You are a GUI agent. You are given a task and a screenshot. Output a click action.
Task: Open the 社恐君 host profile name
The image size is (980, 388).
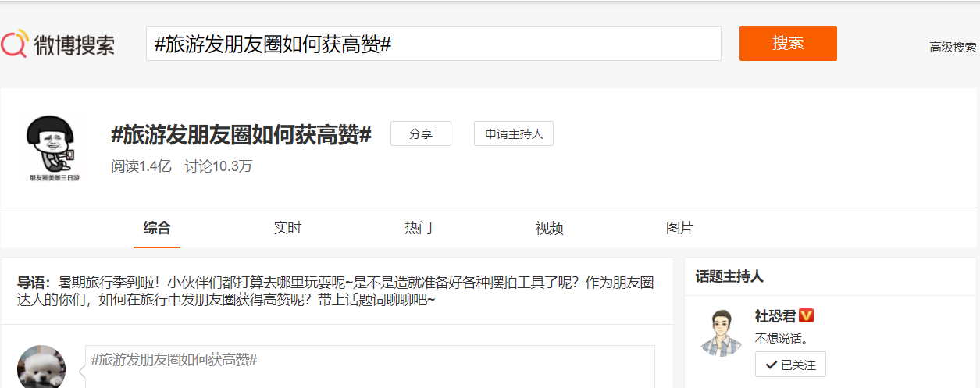[x=775, y=316]
